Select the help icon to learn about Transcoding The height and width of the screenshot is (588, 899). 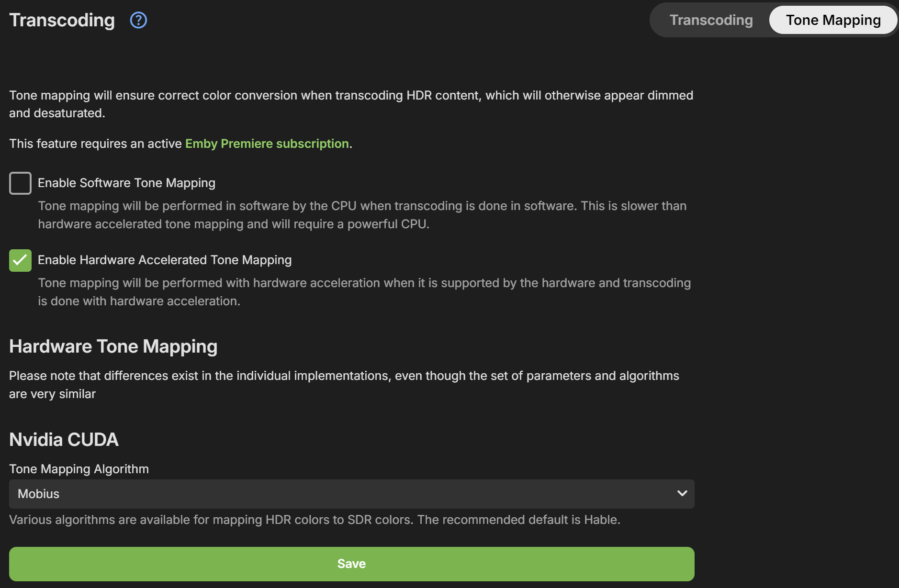(x=137, y=20)
